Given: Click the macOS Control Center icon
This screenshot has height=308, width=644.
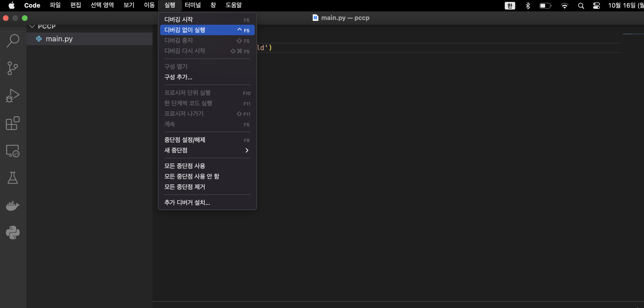Looking at the screenshot, I should click(596, 5).
